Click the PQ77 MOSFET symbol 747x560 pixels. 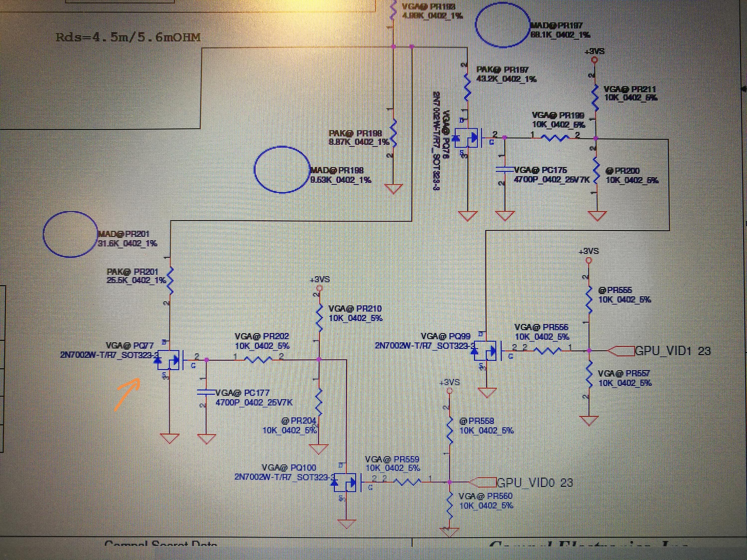pos(169,360)
